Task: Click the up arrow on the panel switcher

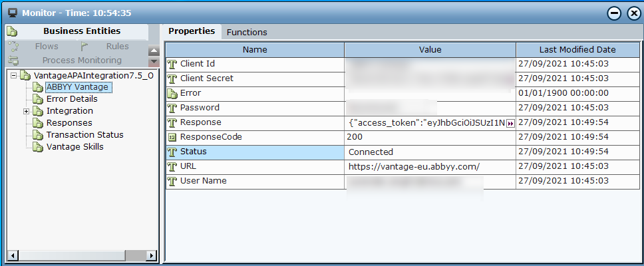Action: coord(154,51)
